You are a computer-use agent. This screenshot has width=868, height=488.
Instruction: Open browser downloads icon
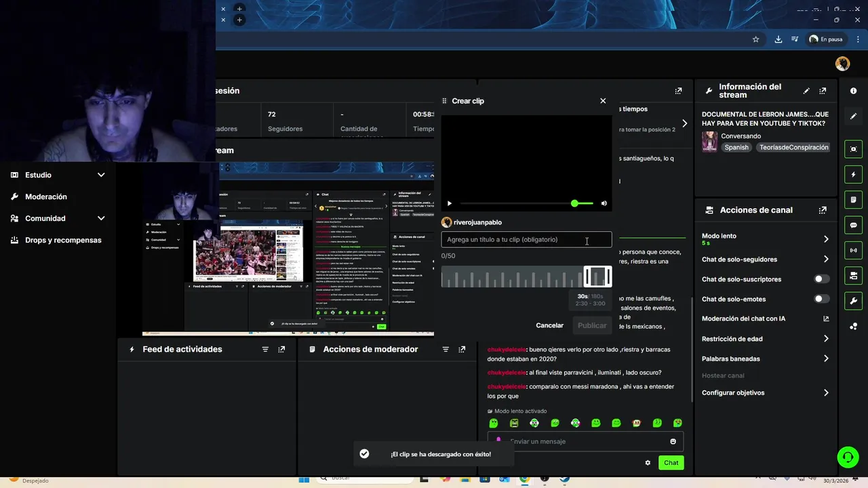(x=778, y=39)
